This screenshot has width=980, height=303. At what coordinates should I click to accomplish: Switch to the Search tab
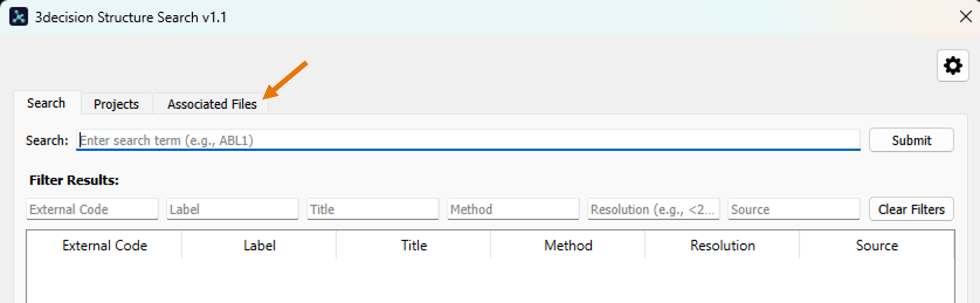[x=46, y=103]
